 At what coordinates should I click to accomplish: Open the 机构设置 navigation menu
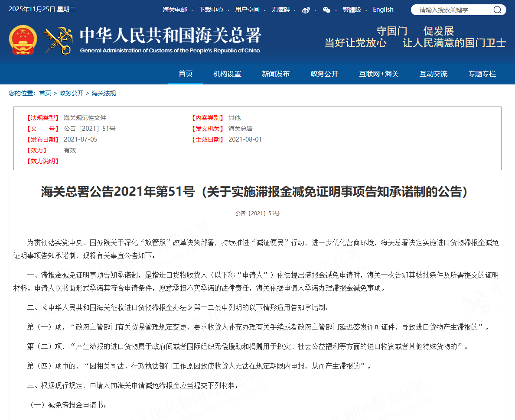point(227,74)
